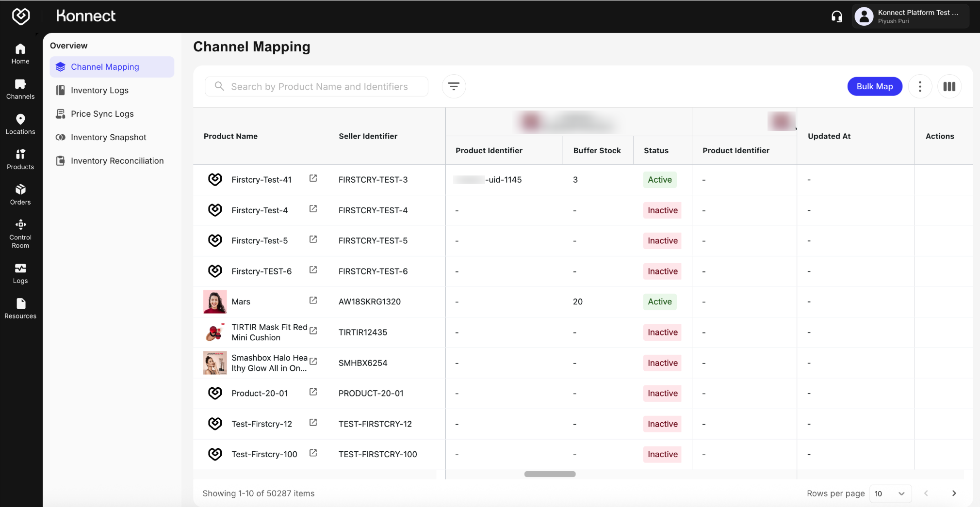Go to next page of results

[x=954, y=493]
